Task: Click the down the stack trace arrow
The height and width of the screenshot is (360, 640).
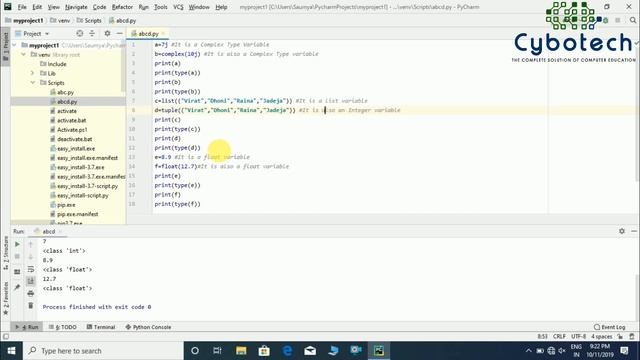Action: (31, 256)
